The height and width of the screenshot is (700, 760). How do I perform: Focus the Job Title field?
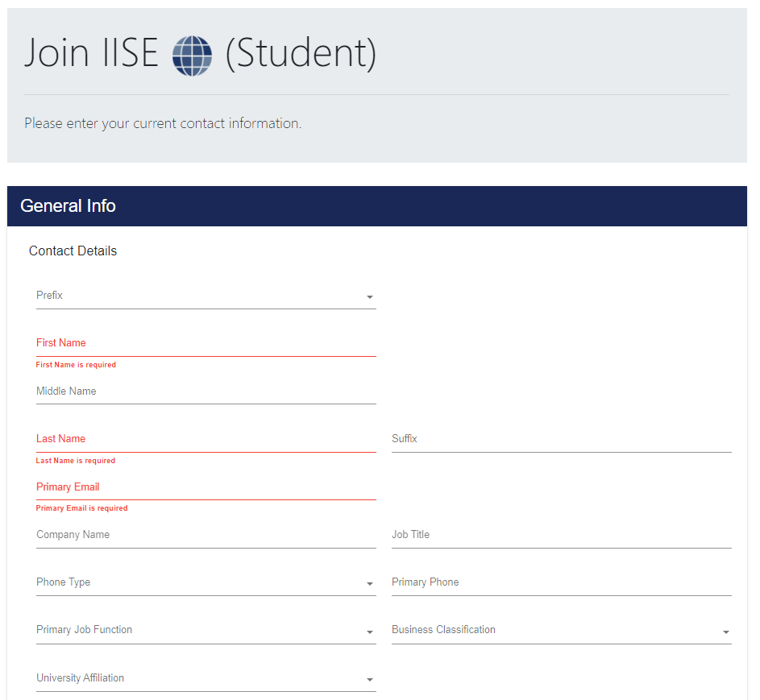[x=561, y=536]
